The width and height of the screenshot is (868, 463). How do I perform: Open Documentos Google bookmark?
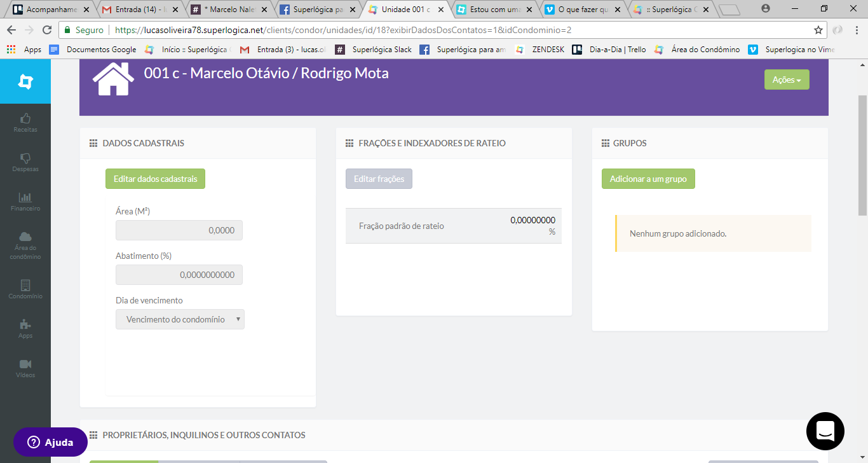(93, 50)
